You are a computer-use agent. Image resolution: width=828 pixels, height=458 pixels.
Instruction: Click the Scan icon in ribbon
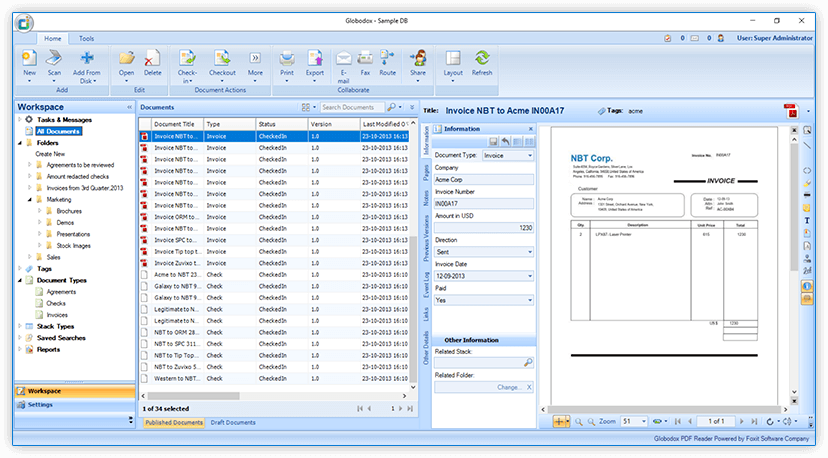54,58
